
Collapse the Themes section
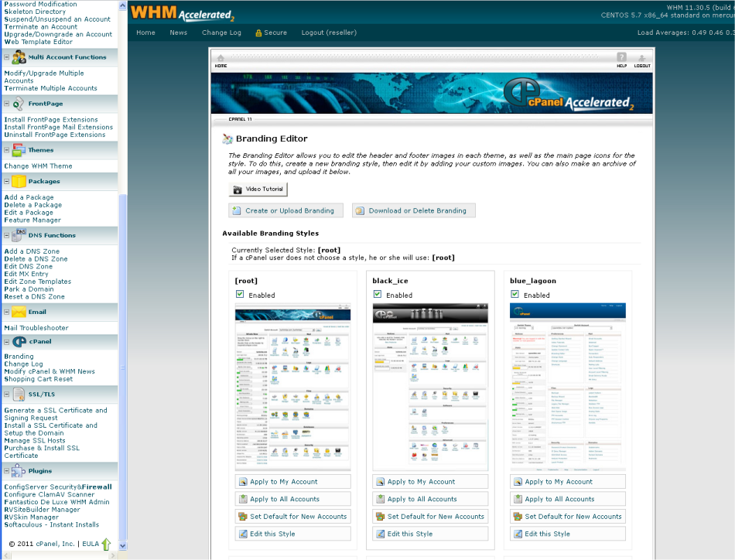(6, 150)
